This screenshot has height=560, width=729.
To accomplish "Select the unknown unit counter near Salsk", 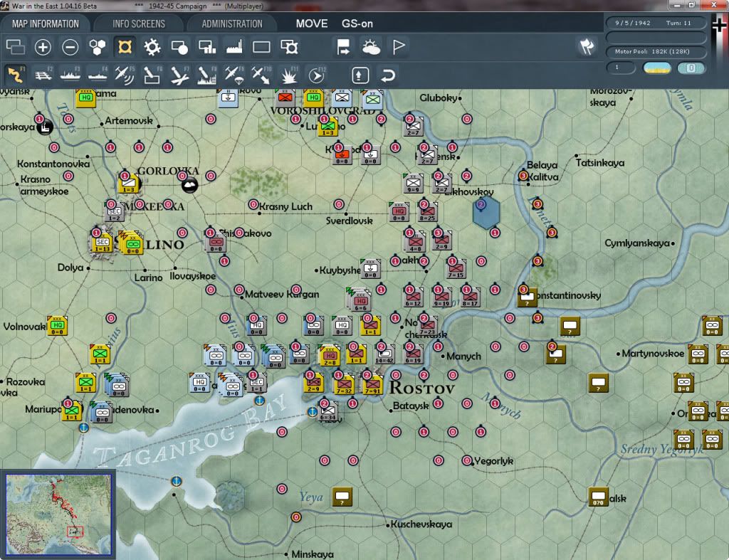I will click(x=598, y=497).
